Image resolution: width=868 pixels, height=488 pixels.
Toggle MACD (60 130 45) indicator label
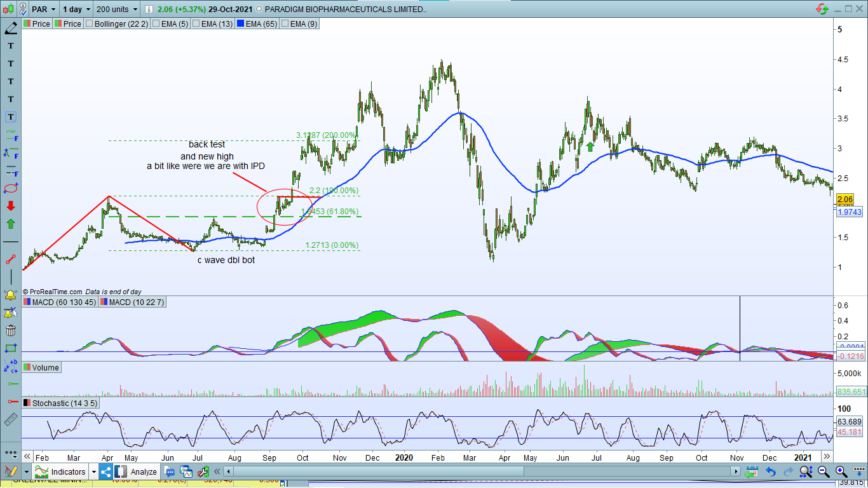coord(60,302)
